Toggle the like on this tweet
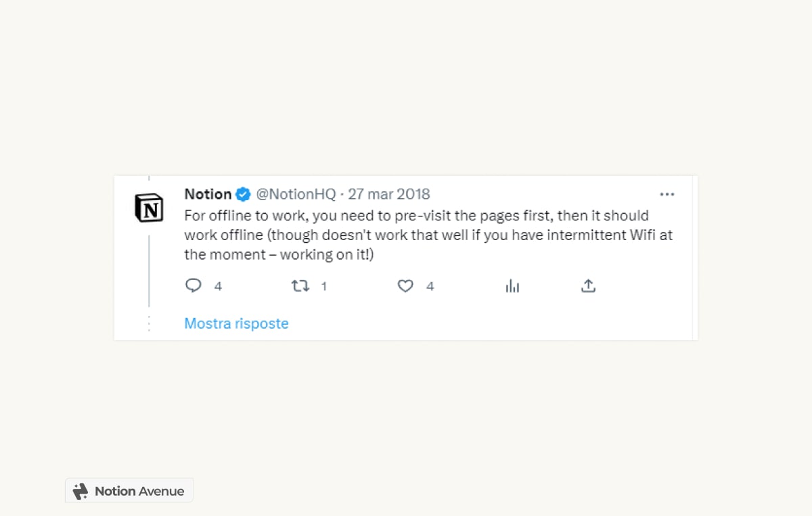Image resolution: width=812 pixels, height=516 pixels. pyautogui.click(x=405, y=285)
